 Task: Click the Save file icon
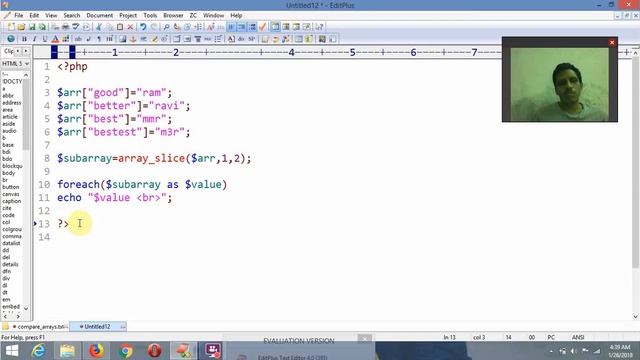coord(32,27)
